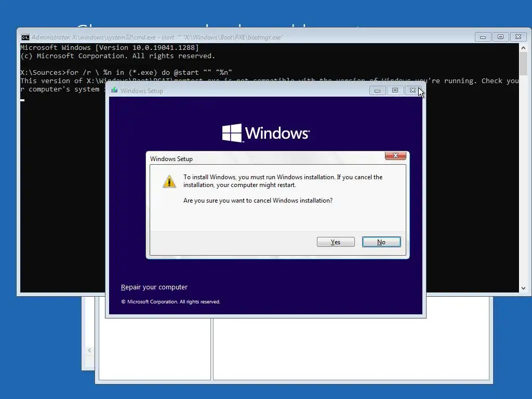Close the Administrator cmd.exe window
Image resolution: width=532 pixels, height=399 pixels.
(x=518, y=37)
